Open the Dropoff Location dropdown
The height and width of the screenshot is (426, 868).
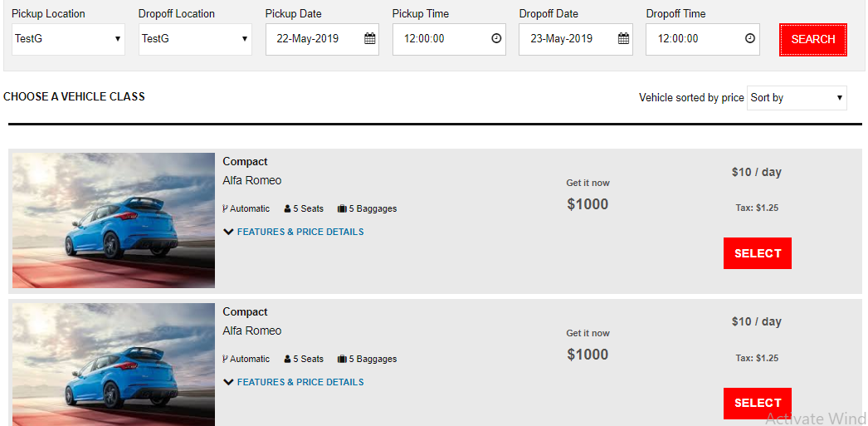195,39
